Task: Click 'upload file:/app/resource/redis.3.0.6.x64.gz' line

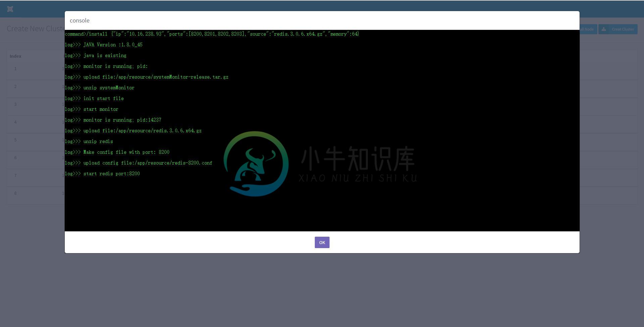Action: (x=133, y=131)
